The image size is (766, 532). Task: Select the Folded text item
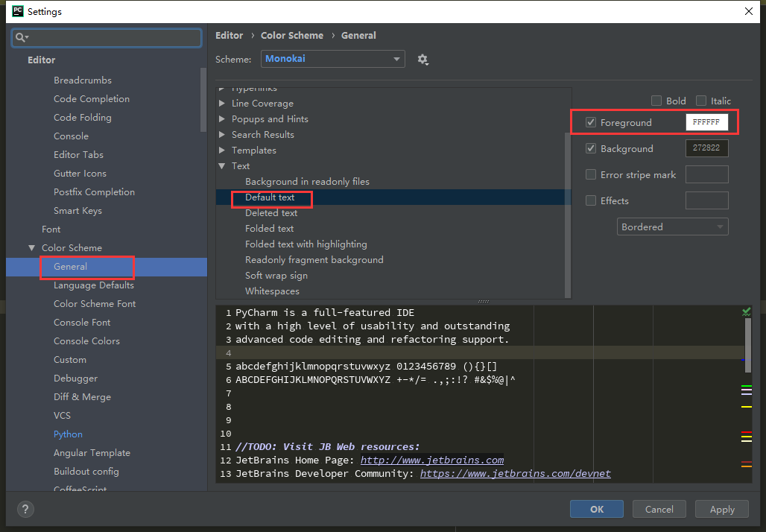269,228
